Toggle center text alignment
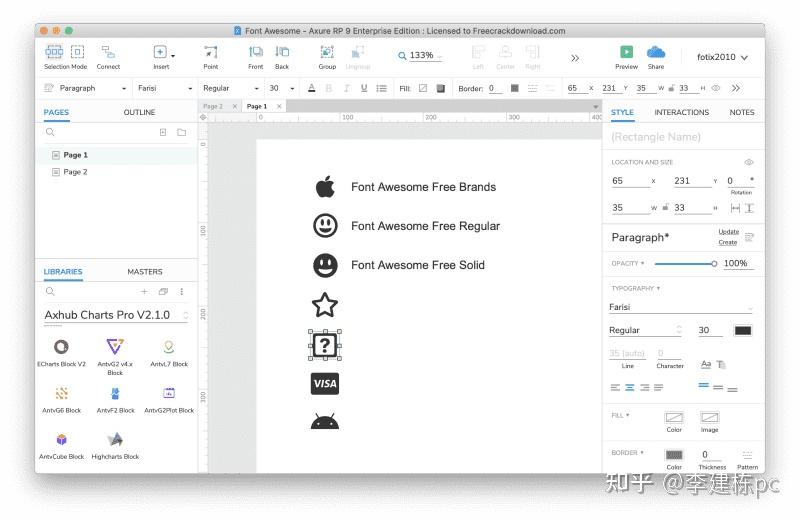Screen dimensions: 800x520 tap(630, 388)
